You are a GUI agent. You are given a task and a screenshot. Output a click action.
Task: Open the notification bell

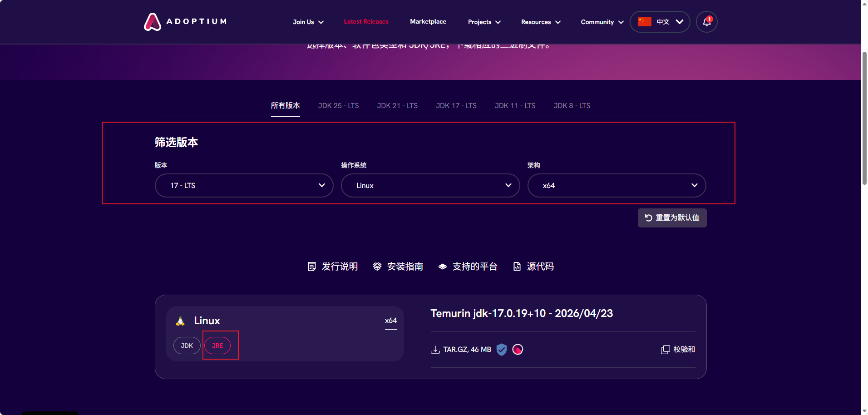(707, 22)
